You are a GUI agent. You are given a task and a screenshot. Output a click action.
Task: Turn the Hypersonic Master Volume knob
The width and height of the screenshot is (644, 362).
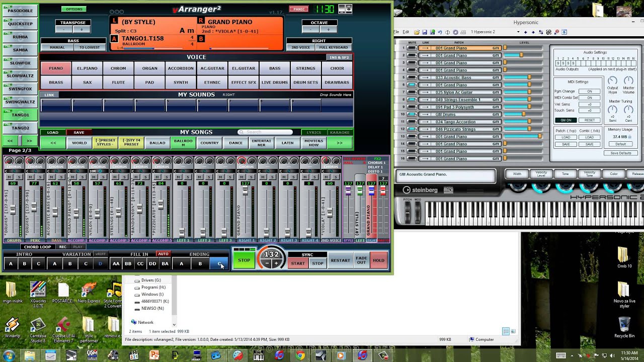629,81
